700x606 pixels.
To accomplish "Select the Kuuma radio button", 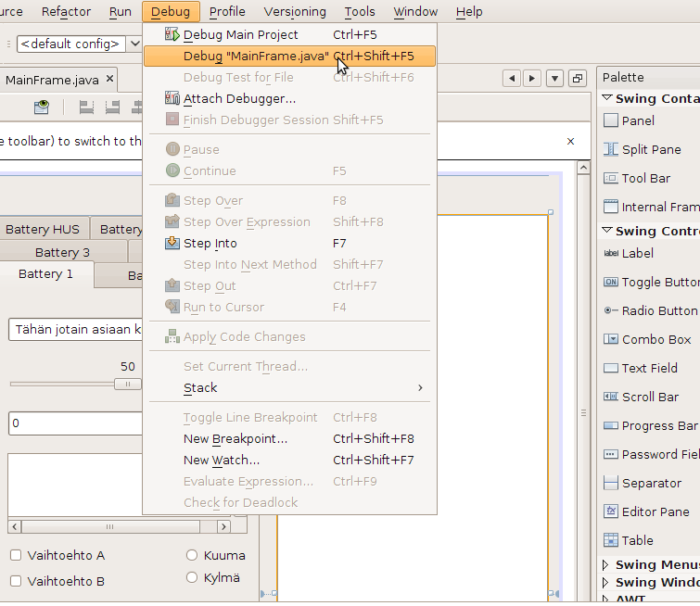I will pyautogui.click(x=192, y=555).
